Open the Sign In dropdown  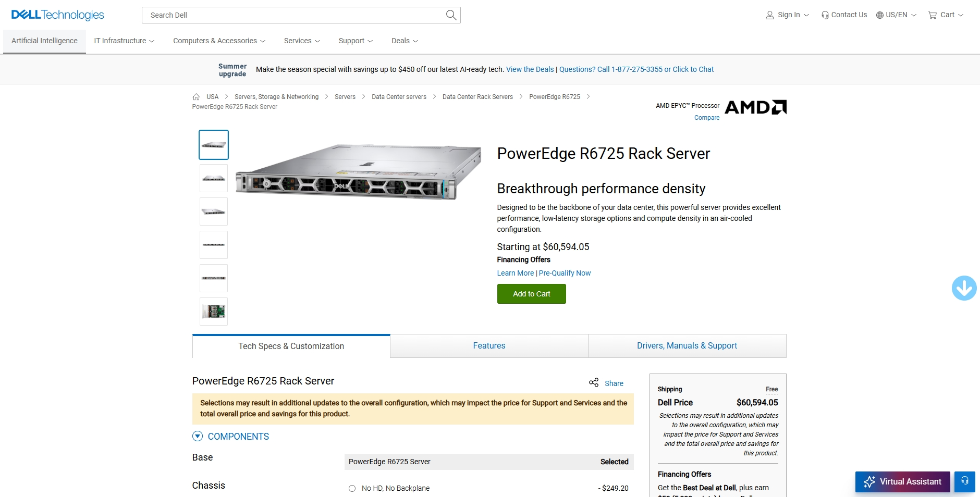(x=787, y=15)
